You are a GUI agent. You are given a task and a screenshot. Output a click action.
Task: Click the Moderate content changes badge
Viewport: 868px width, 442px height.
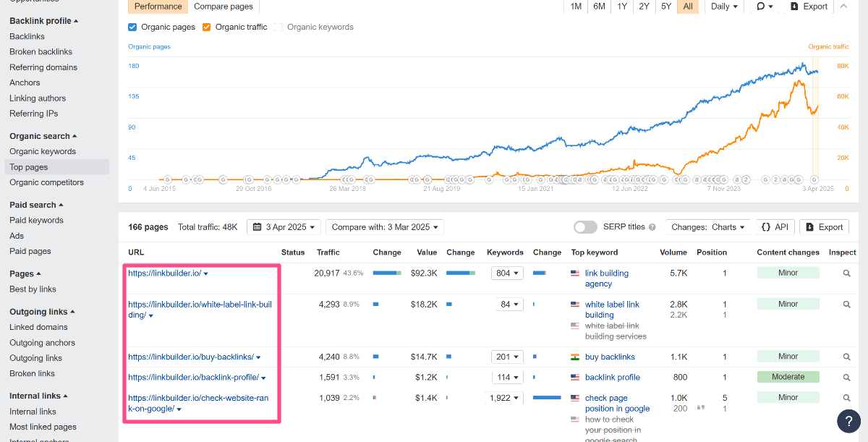click(788, 377)
